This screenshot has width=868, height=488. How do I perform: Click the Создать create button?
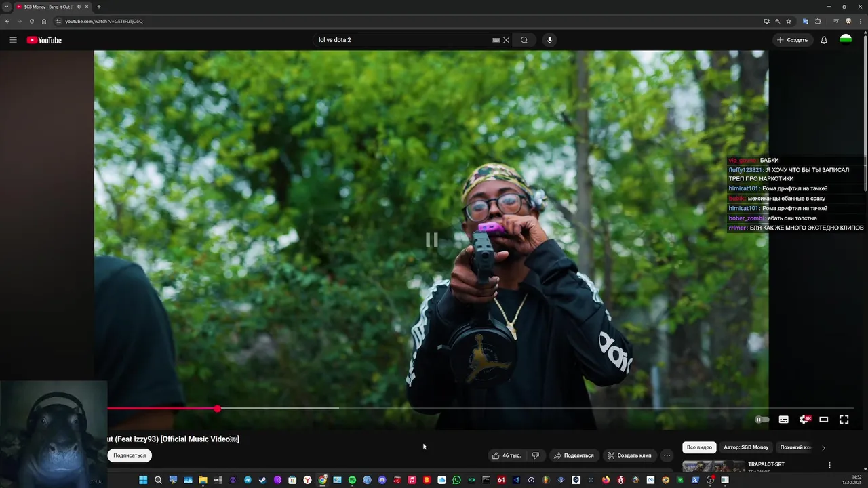coord(793,40)
